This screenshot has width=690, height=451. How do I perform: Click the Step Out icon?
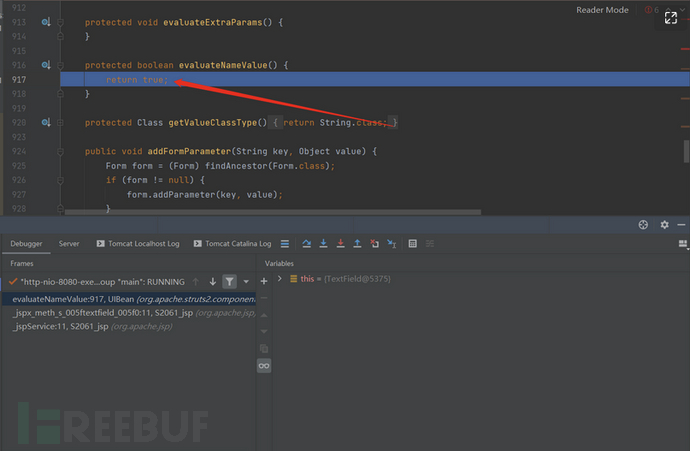(357, 243)
